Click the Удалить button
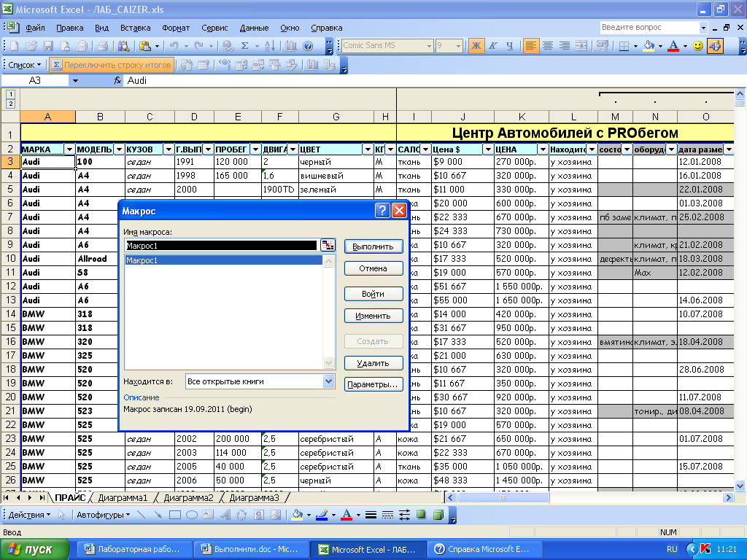Image resolution: width=747 pixels, height=560 pixels. (x=373, y=363)
